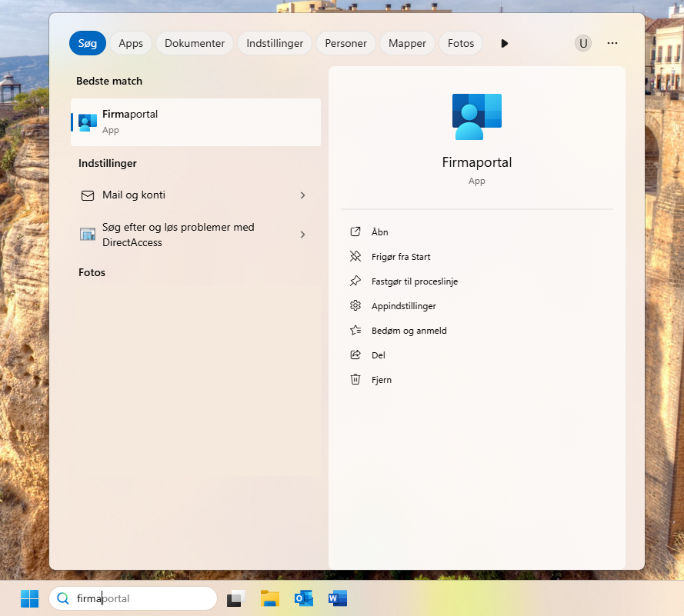Viewport: 684px width, 616px height.
Task: Switch to the Dokumenter filter tab
Action: click(195, 43)
